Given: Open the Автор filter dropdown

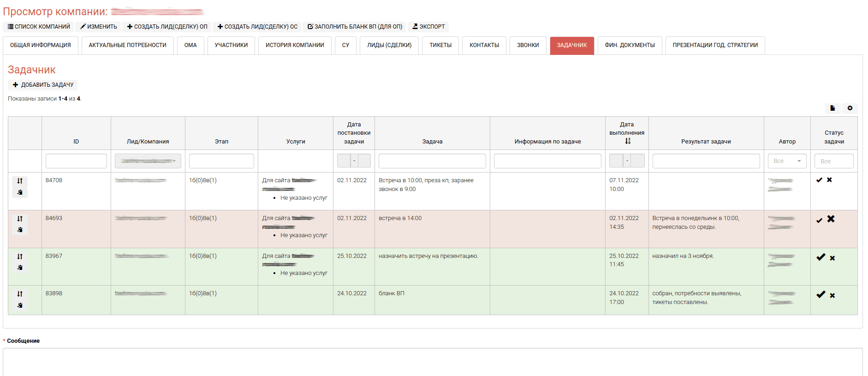Looking at the screenshot, I should pyautogui.click(x=787, y=161).
